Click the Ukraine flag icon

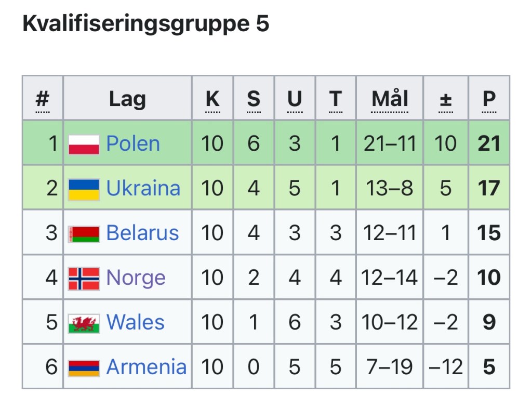click(x=84, y=189)
